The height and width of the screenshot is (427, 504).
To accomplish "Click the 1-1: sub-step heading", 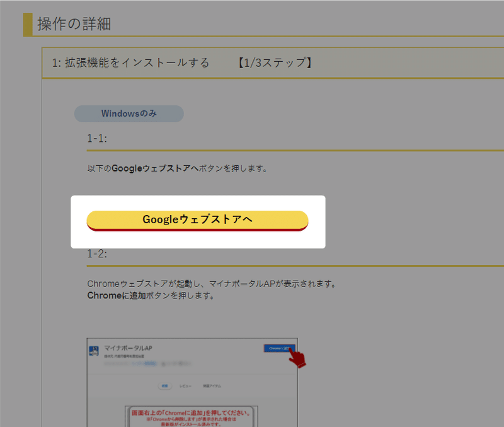I will pyautogui.click(x=97, y=138).
